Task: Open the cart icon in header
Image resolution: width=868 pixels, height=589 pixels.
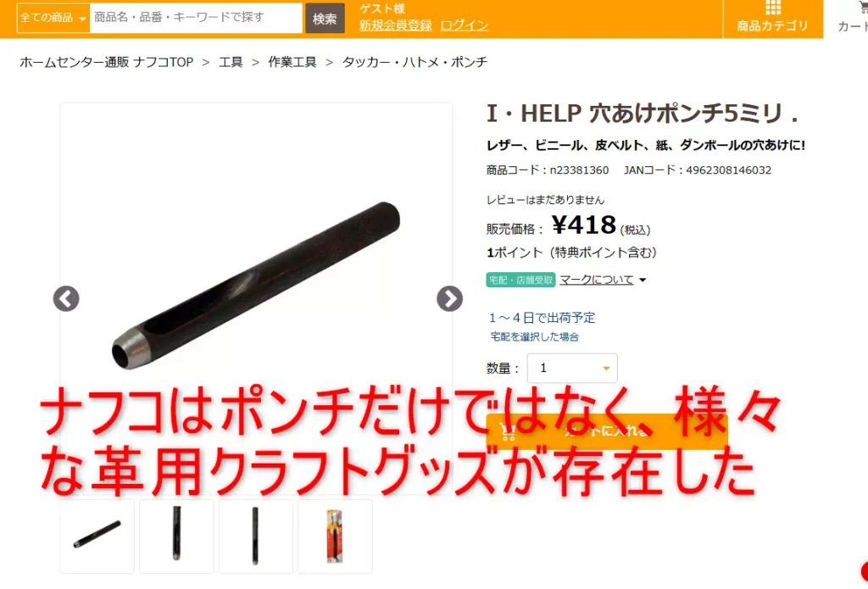Action: 861,7
